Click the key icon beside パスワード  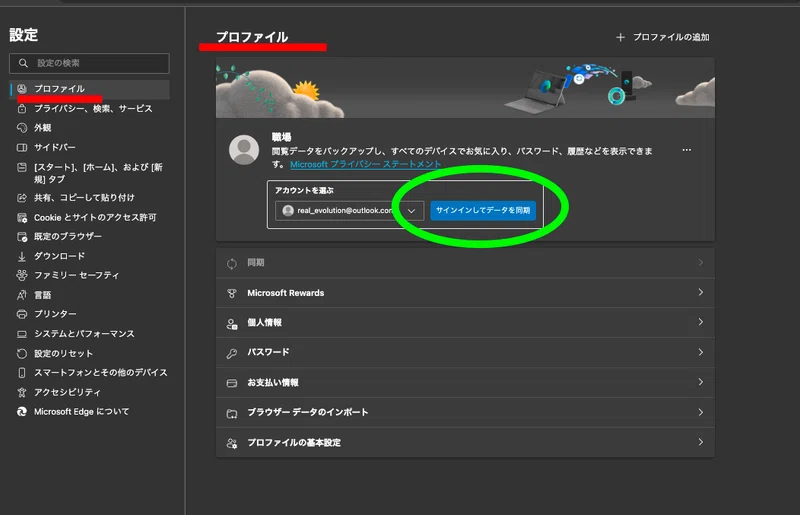point(232,353)
